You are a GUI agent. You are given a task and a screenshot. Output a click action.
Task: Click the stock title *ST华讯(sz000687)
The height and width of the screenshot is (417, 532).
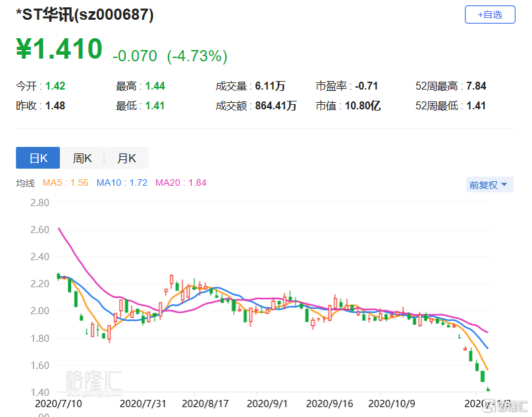coord(85,14)
